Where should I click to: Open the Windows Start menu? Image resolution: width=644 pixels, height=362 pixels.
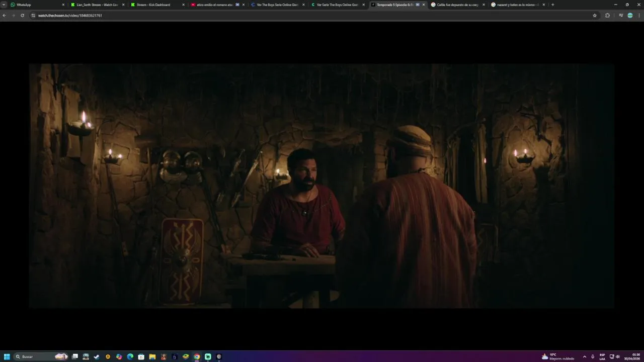7,356
